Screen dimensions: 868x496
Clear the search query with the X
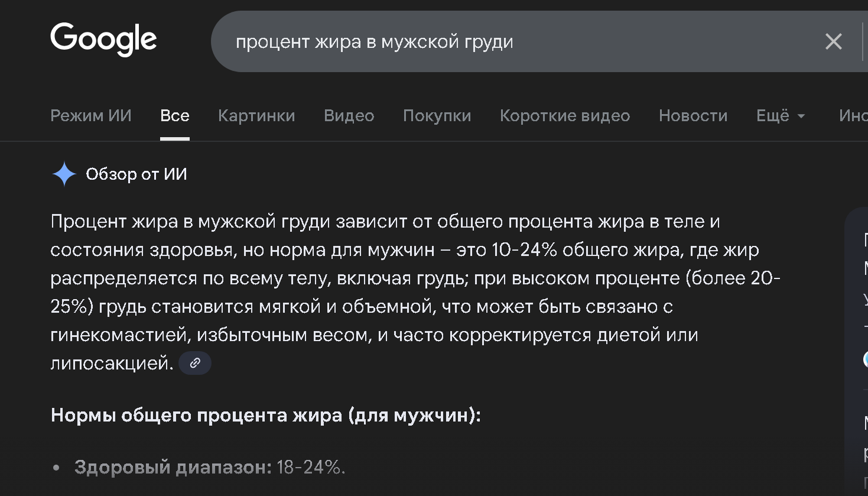(x=833, y=41)
